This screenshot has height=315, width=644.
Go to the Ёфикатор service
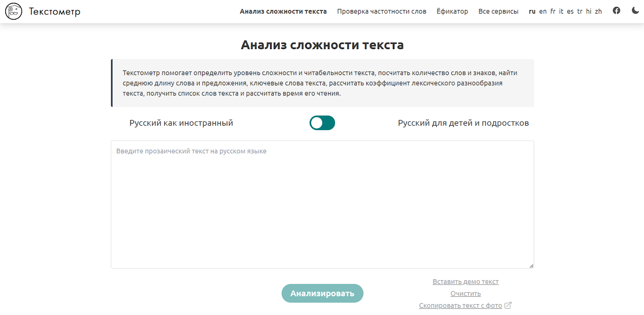(x=452, y=12)
